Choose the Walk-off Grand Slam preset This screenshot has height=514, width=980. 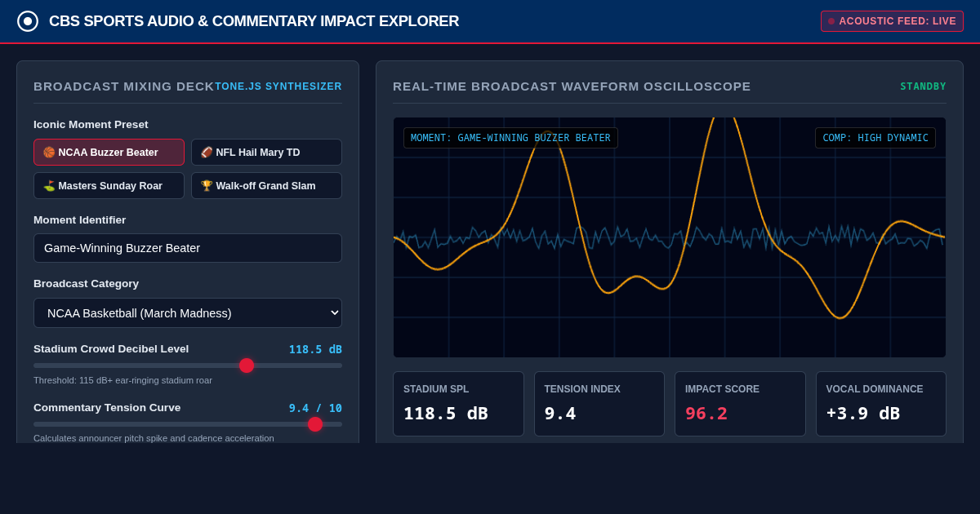pos(266,186)
